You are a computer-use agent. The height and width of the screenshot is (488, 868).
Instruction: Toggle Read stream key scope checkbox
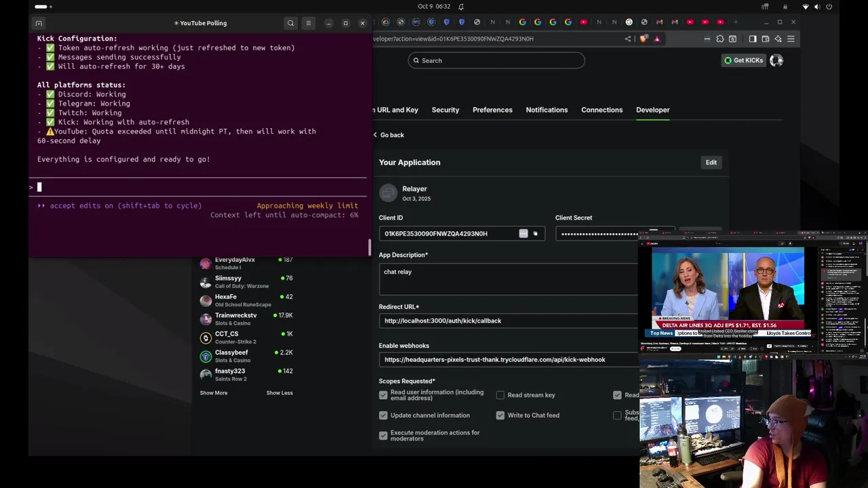click(500, 395)
